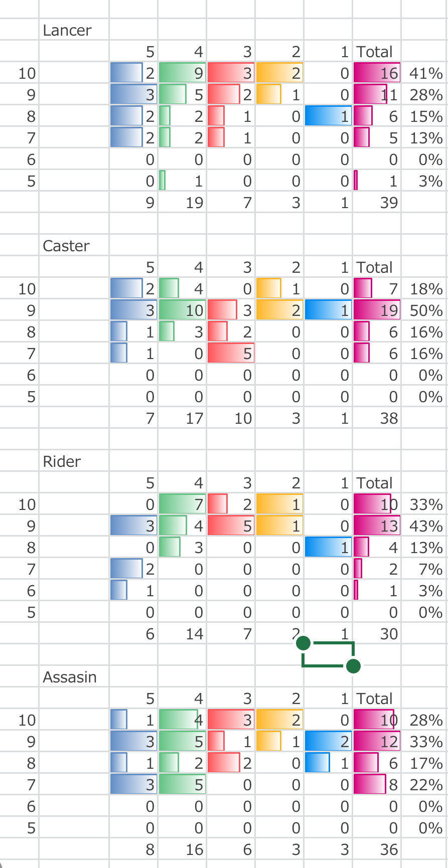Viewport: 448px width, 868px height.
Task: Click the lower-right green selection handle
Action: click(353, 666)
